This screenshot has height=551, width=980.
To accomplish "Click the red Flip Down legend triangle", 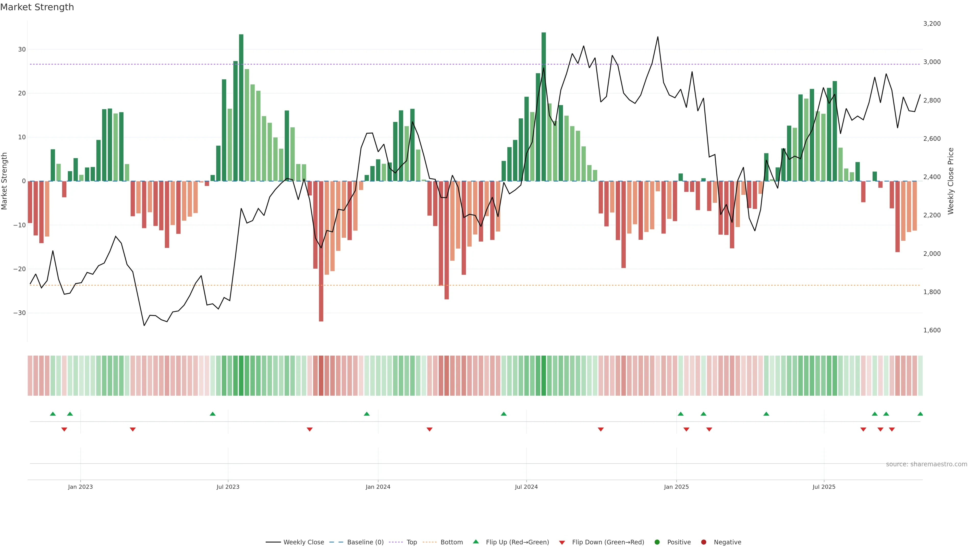I will (562, 543).
